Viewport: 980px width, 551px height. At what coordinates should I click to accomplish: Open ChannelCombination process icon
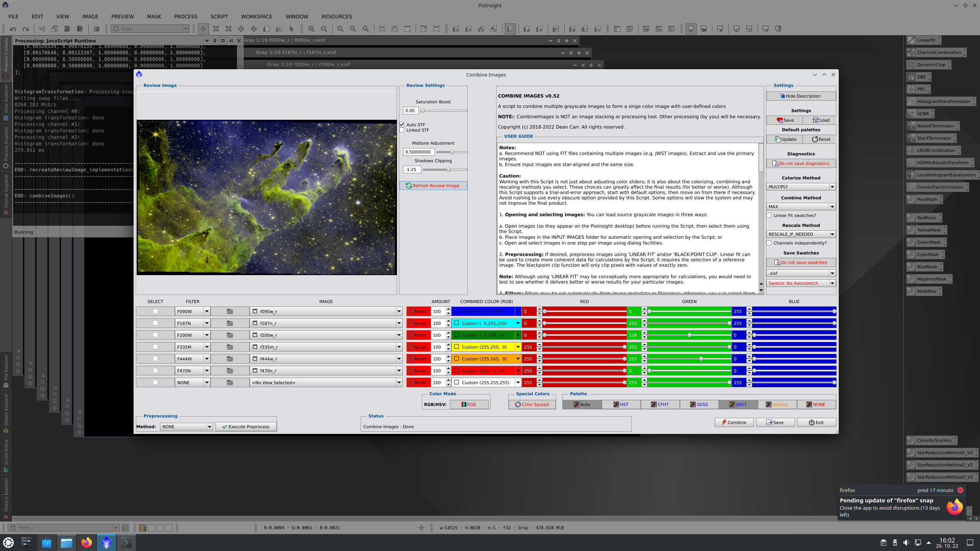[936, 52]
